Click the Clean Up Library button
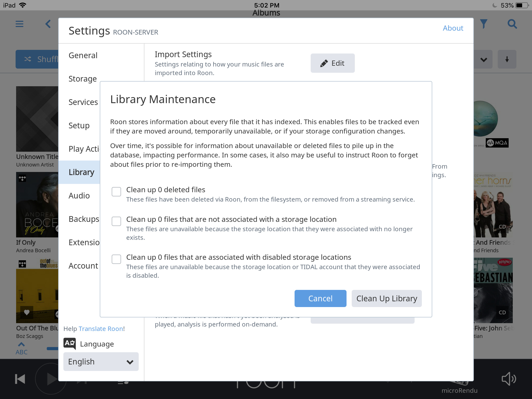This screenshot has height=399, width=532. tap(387, 298)
